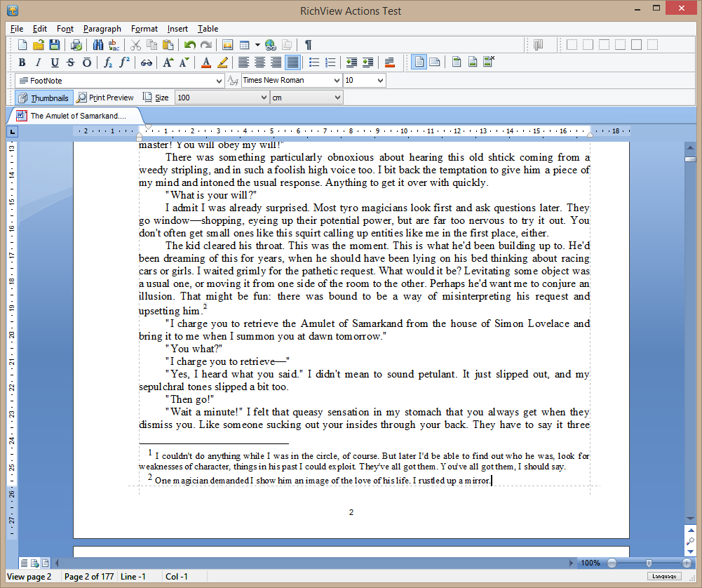Image resolution: width=702 pixels, height=588 pixels.
Task: Toggle underline formatting
Action: (54, 62)
